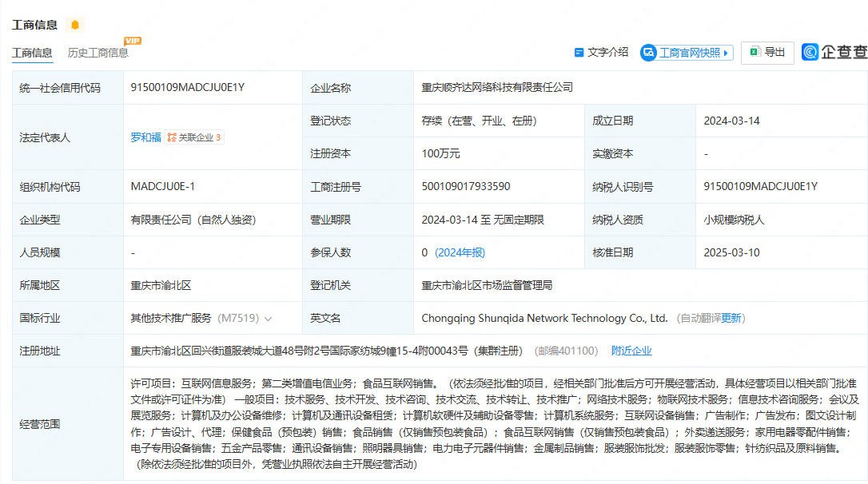The width and height of the screenshot is (868, 484).
Task: Open the 2024年报 link
Action: pyautogui.click(x=460, y=252)
